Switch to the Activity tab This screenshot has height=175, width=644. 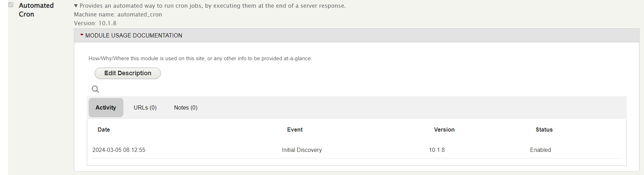click(106, 108)
